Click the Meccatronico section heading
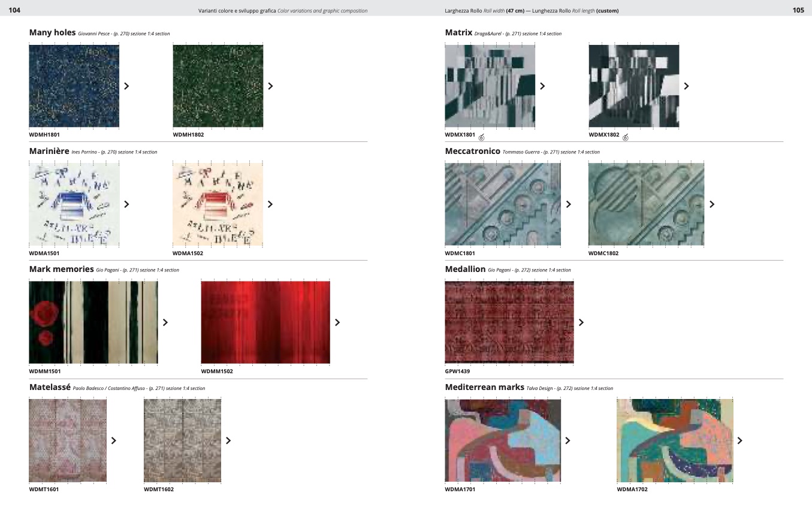Viewport: 812px width, 526px height. click(x=472, y=152)
